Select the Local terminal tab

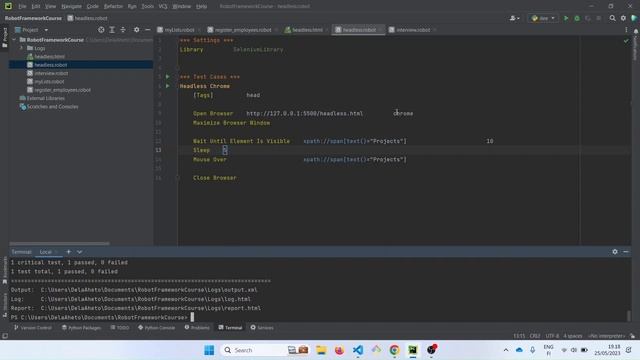(x=46, y=252)
